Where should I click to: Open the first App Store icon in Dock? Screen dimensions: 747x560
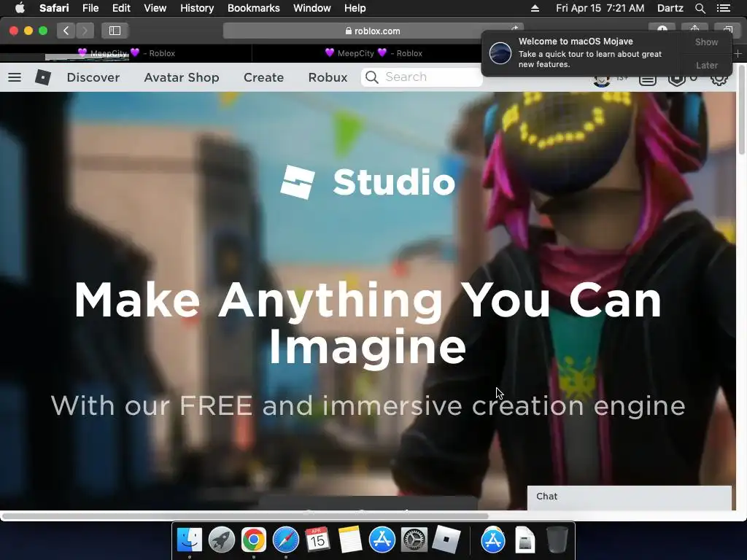382,540
